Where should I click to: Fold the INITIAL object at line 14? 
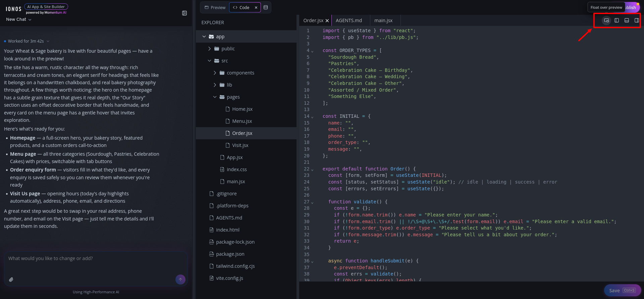pyautogui.click(x=312, y=117)
